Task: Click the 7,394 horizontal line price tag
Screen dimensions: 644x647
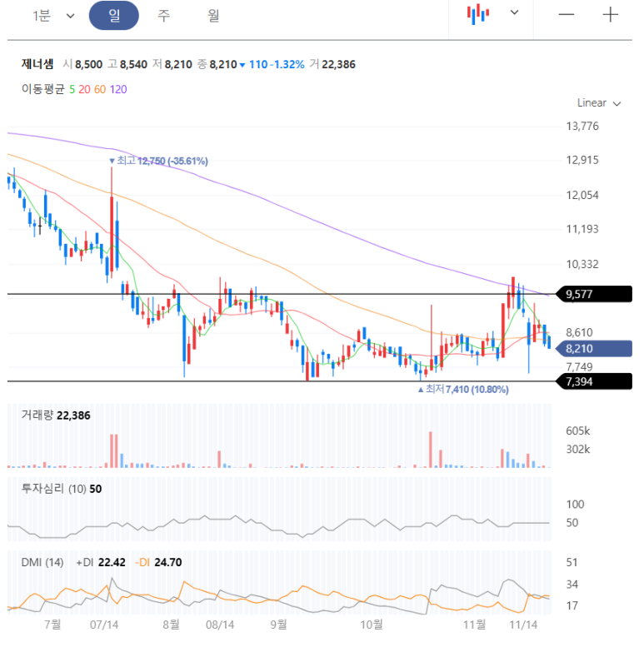Action: [594, 381]
